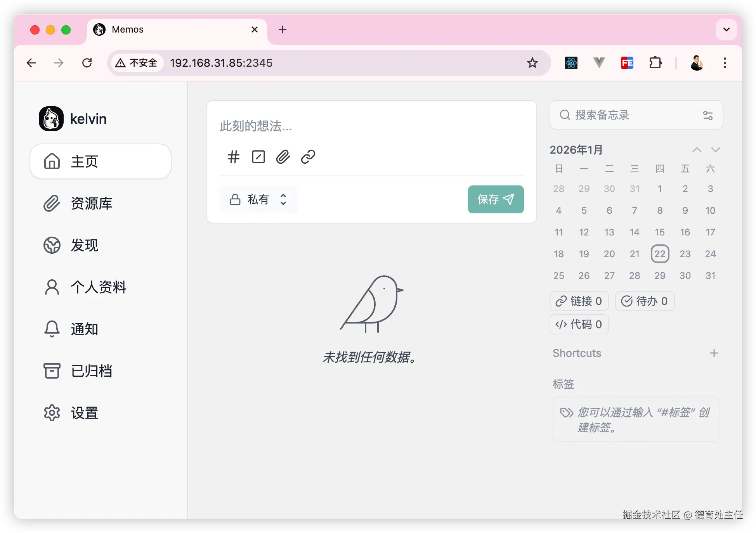Open the search filter sliders icon
This screenshot has width=756, height=533.
click(707, 115)
